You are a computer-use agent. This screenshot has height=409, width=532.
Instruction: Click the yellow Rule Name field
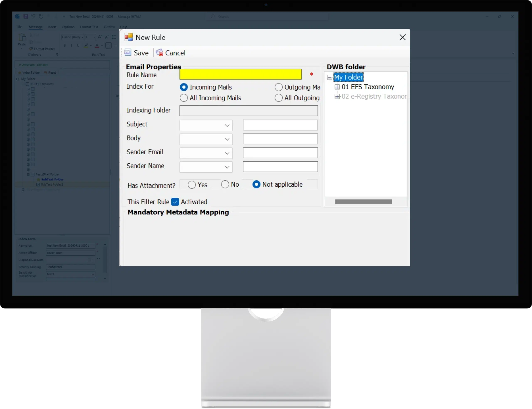coord(240,74)
